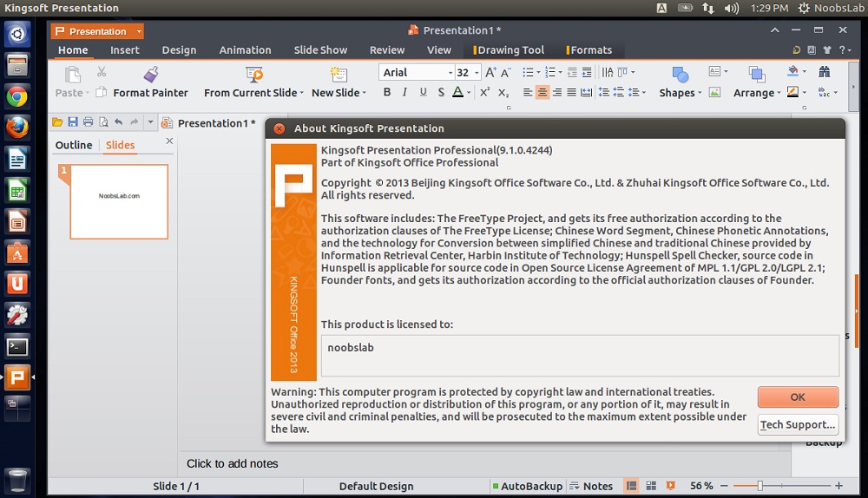Click the Superscript icon

click(x=485, y=93)
